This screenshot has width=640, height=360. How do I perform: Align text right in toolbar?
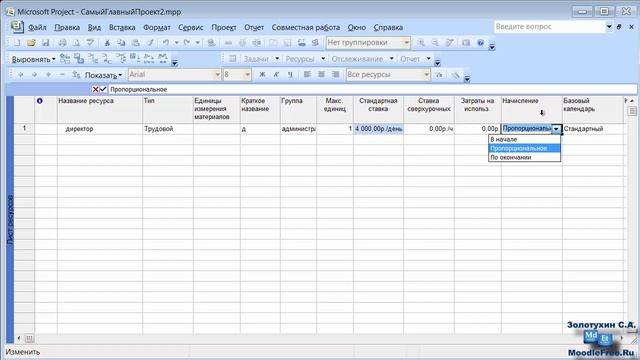click(336, 75)
